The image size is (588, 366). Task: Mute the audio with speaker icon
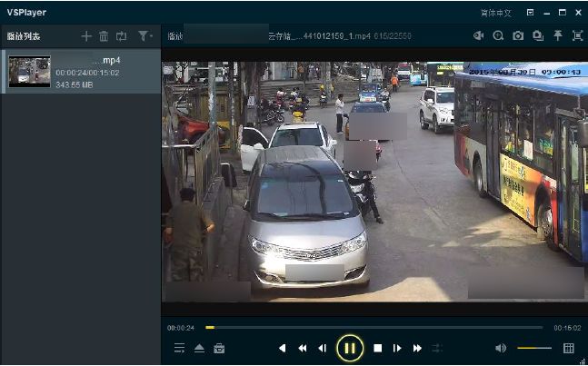pyautogui.click(x=501, y=348)
